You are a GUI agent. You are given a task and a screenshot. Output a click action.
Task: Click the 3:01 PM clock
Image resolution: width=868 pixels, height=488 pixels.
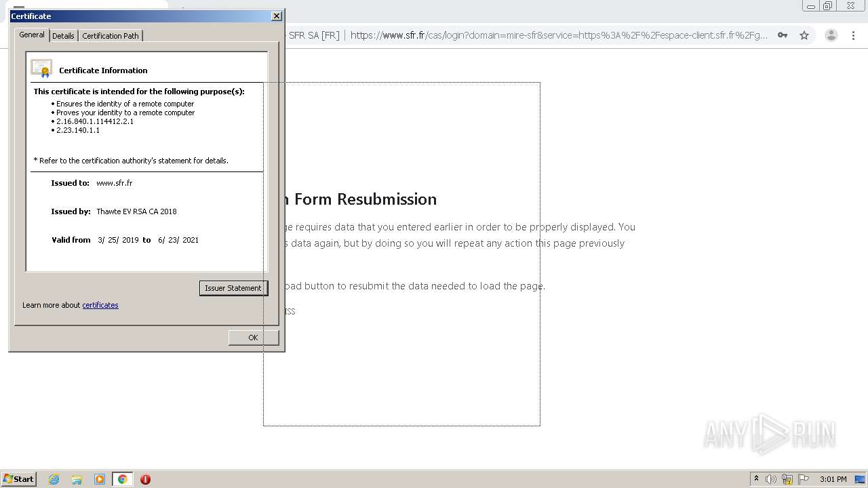click(833, 479)
